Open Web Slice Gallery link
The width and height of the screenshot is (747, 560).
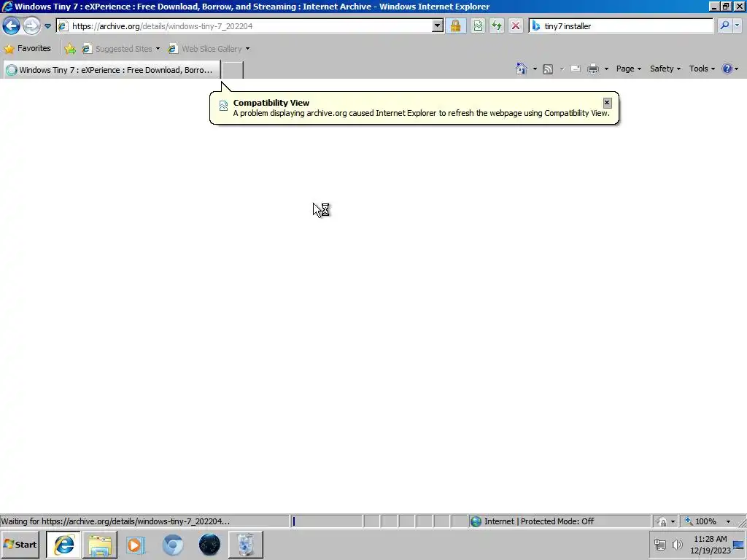pos(205,49)
